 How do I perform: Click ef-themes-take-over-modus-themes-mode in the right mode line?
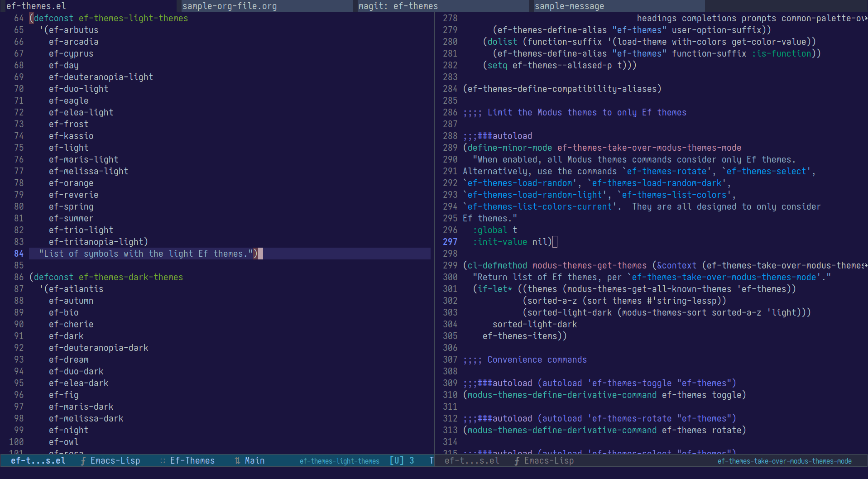point(785,461)
